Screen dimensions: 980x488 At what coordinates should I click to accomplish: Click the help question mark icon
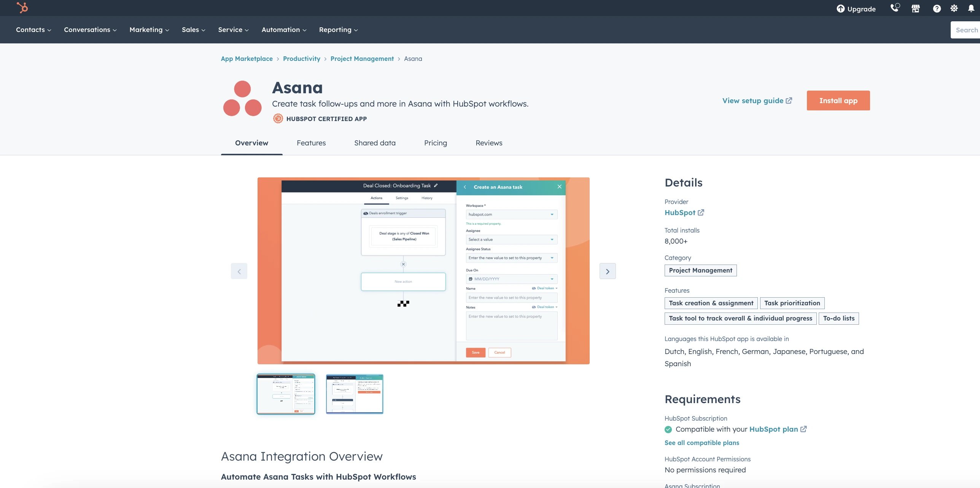tap(937, 8)
